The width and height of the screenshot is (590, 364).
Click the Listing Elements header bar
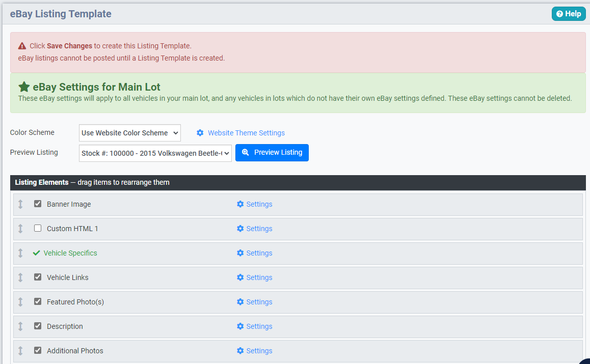[x=298, y=182]
